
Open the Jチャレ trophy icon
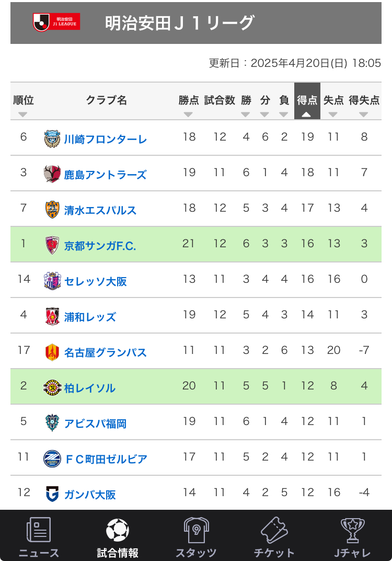tap(353, 530)
